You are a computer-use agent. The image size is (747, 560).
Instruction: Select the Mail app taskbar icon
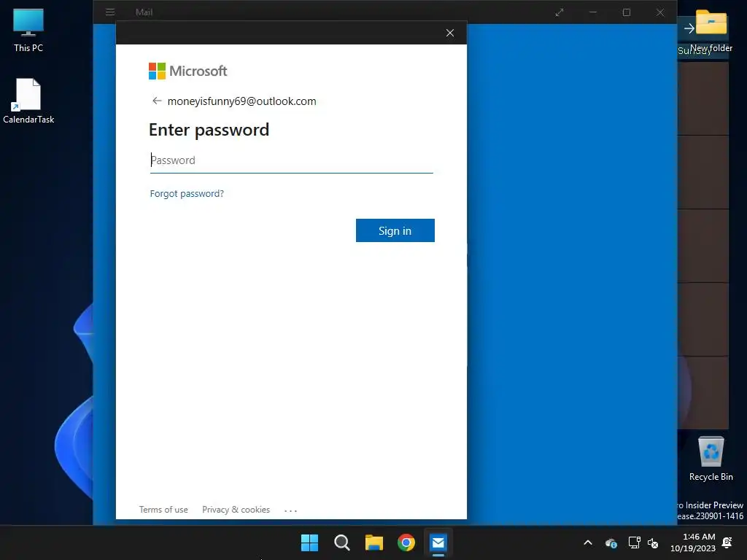click(438, 542)
